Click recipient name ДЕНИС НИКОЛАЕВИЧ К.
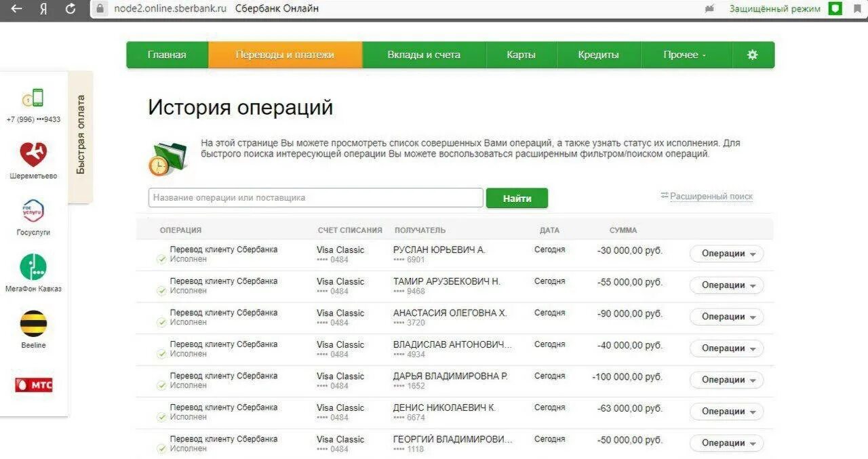The height and width of the screenshot is (459, 868). click(445, 407)
